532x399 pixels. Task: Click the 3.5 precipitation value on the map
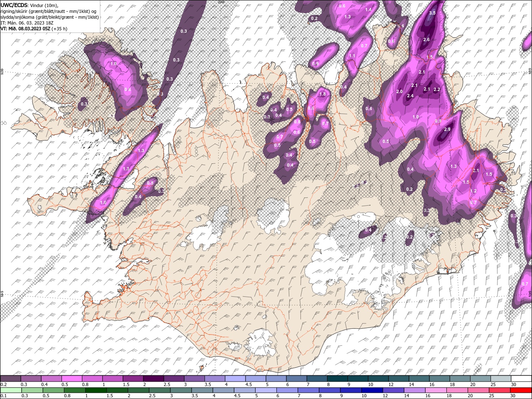point(432,13)
